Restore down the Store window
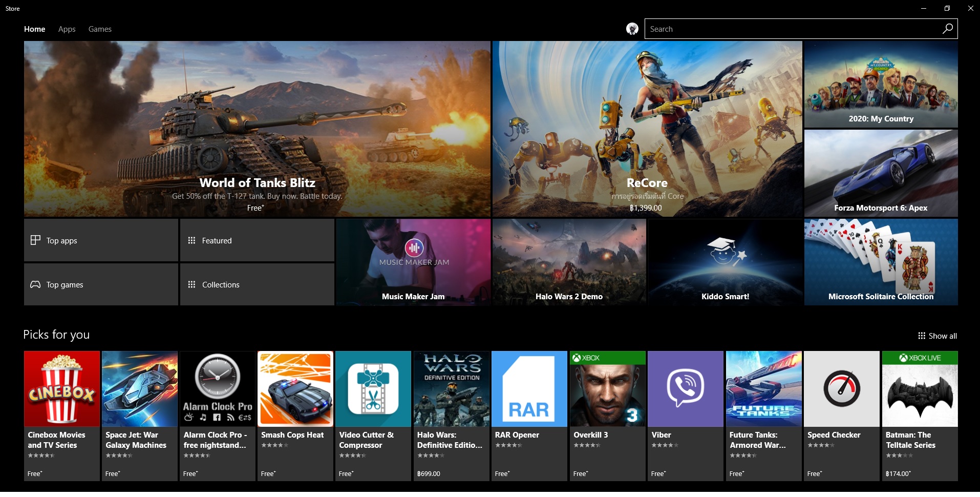The height and width of the screenshot is (497, 980). (x=947, y=8)
